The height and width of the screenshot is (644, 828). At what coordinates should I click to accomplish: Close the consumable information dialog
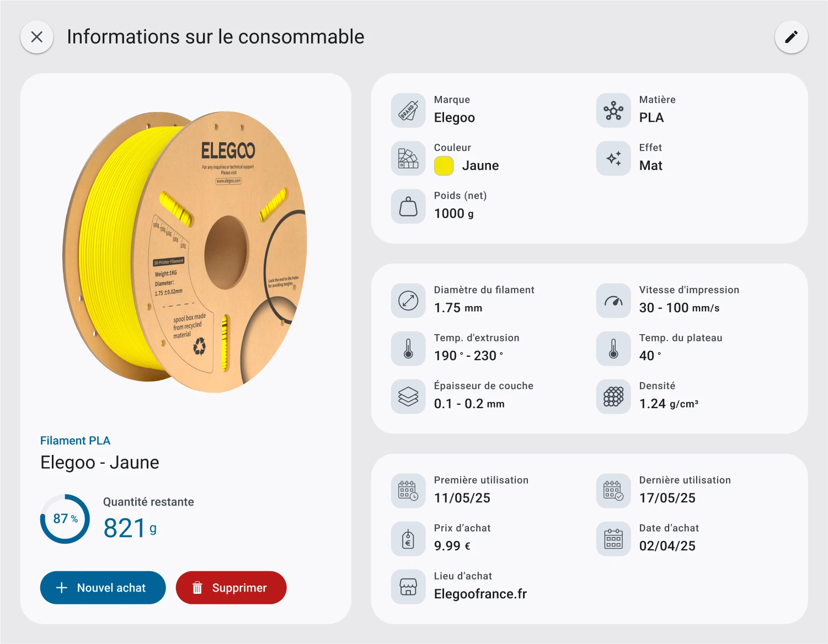point(37,37)
